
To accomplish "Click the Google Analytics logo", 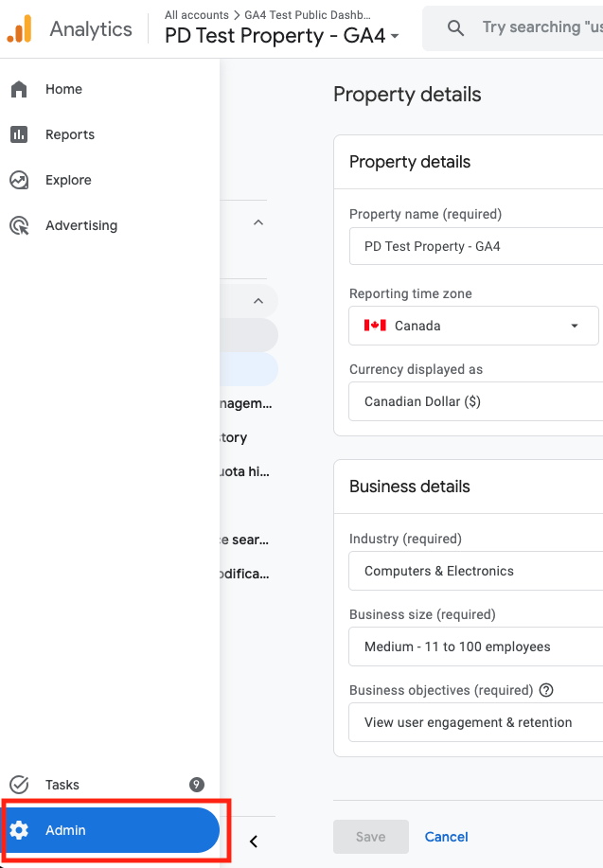I will [19, 28].
